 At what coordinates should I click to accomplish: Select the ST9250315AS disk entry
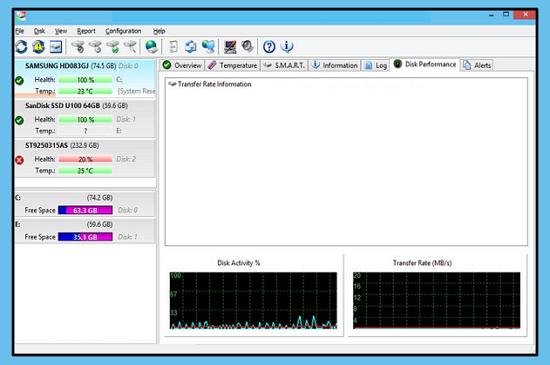[85, 158]
